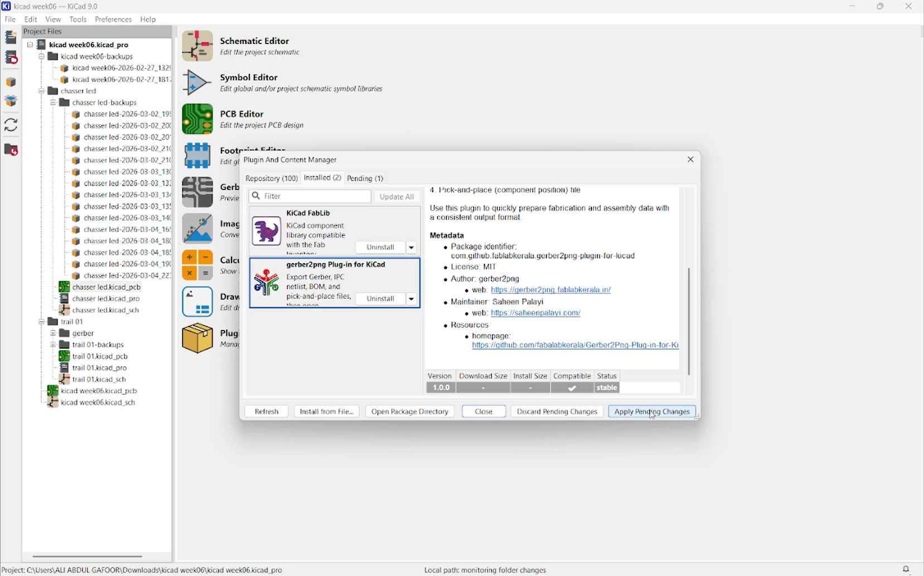Collapse the chasser led-backups folder
The width and height of the screenshot is (924, 576).
53,103
